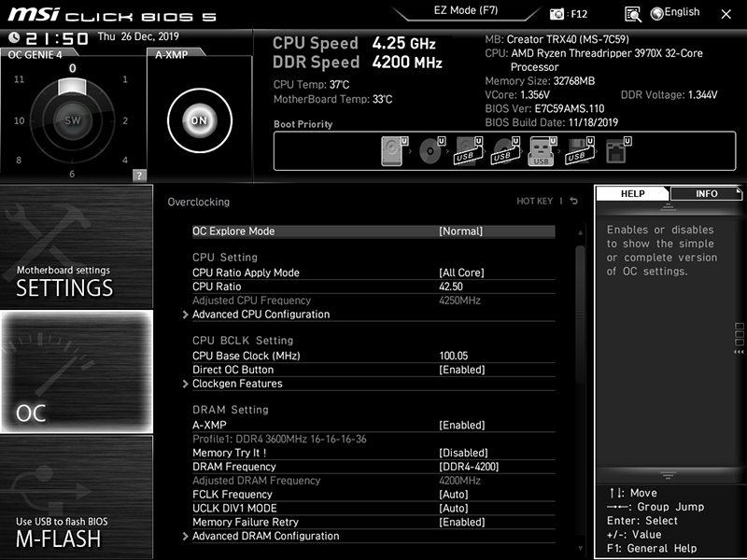The height and width of the screenshot is (560, 747).
Task: Switch to the INFO tab
Action: pos(706,193)
